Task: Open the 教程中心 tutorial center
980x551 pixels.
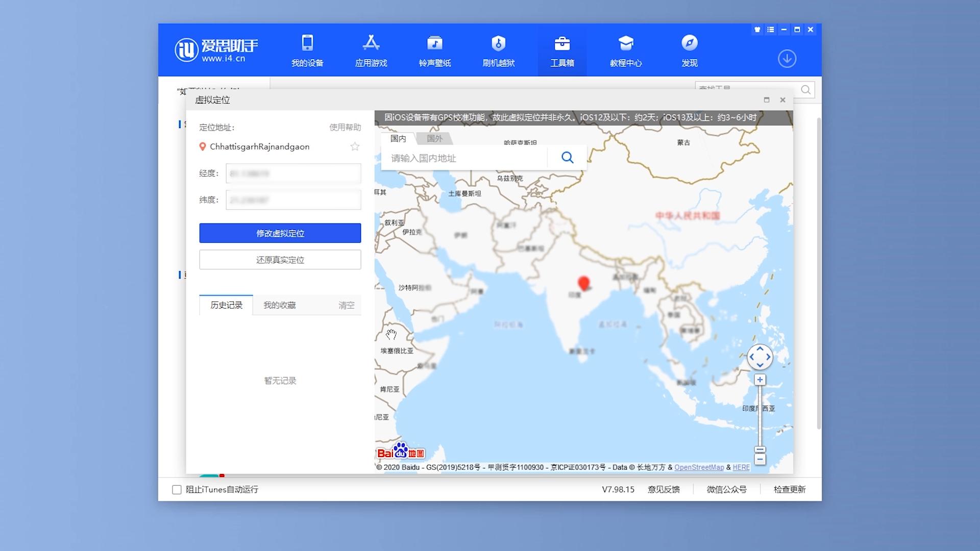Action: pos(626,49)
